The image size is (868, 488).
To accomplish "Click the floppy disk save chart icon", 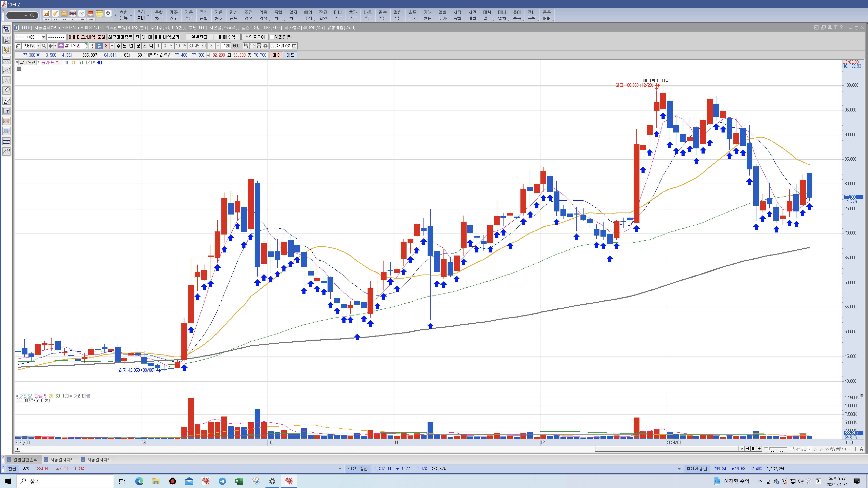I will (259, 46).
